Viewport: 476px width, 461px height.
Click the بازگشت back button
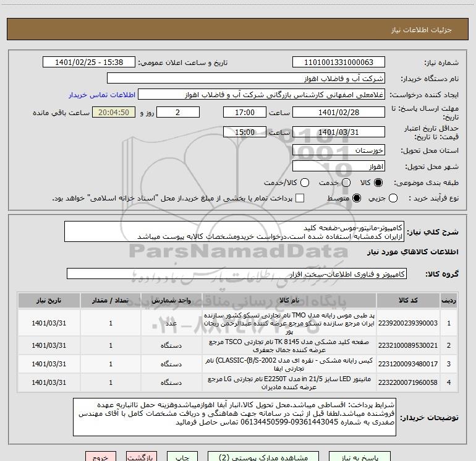point(142,457)
